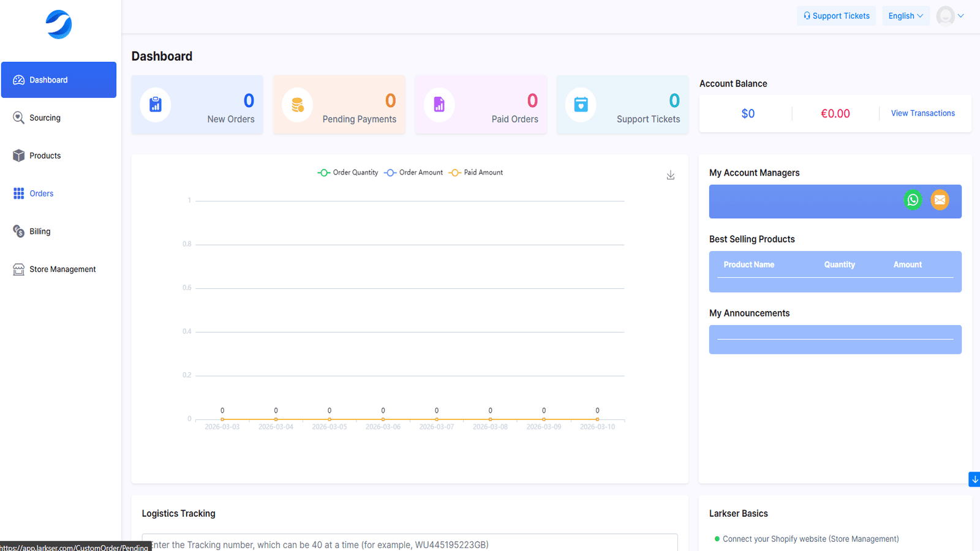Click the Pending Payments coins icon
980x551 pixels.
(298, 105)
